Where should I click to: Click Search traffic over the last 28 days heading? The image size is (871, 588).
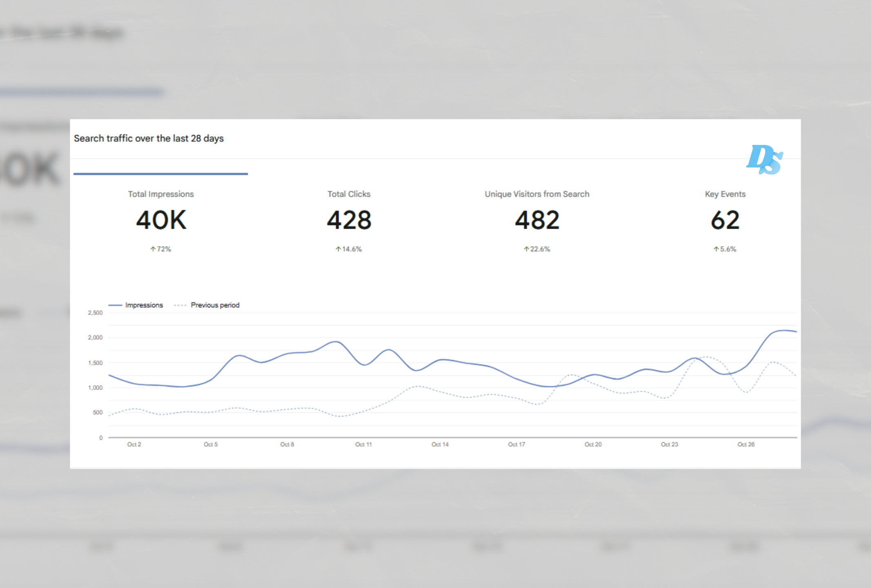[x=149, y=138]
